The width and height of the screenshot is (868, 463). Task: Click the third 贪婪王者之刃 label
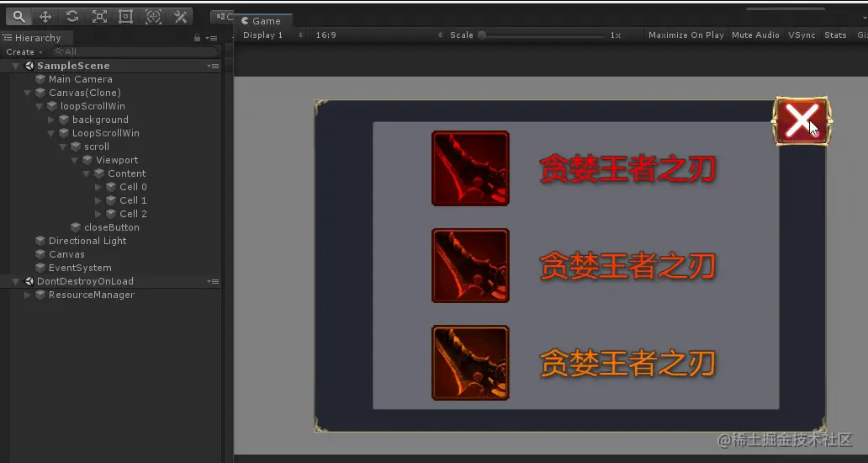tap(627, 363)
